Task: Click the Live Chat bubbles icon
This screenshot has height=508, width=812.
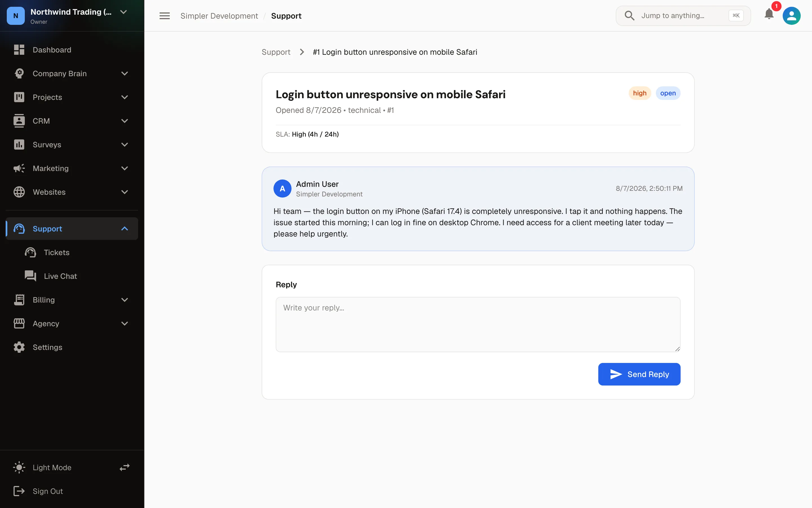Action: pos(30,276)
